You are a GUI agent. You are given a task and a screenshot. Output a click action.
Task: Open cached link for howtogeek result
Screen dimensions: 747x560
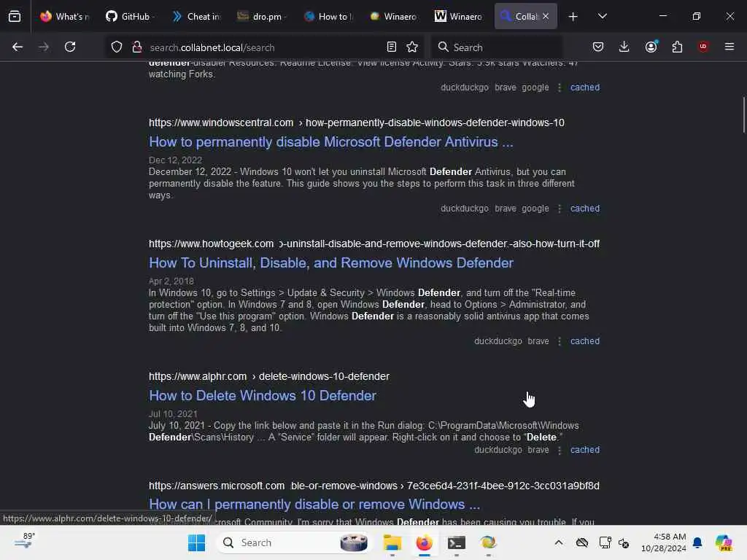click(585, 341)
